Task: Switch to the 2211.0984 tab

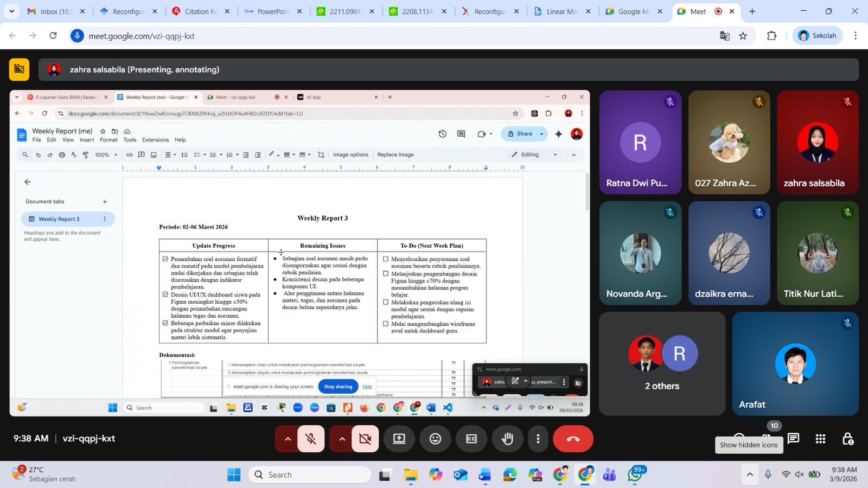Action: (345, 11)
